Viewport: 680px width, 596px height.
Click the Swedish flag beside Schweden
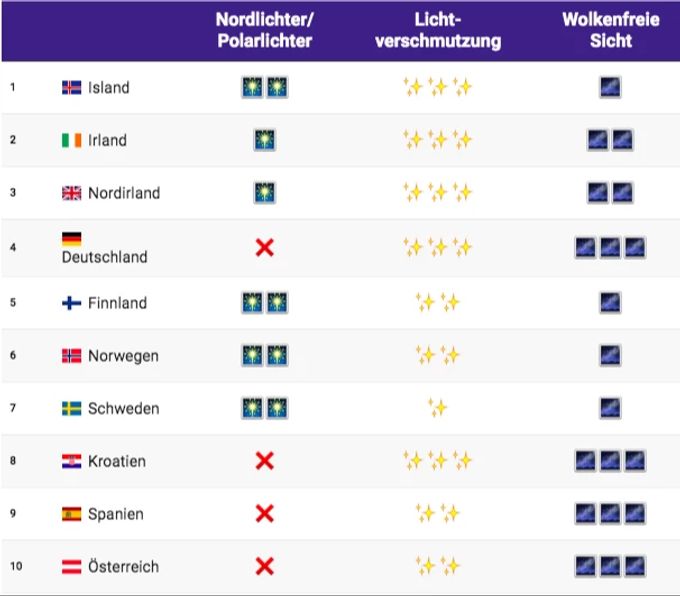click(x=72, y=408)
